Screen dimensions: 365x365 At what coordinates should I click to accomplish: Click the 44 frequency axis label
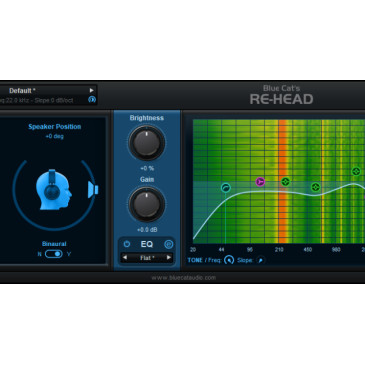[222, 250]
